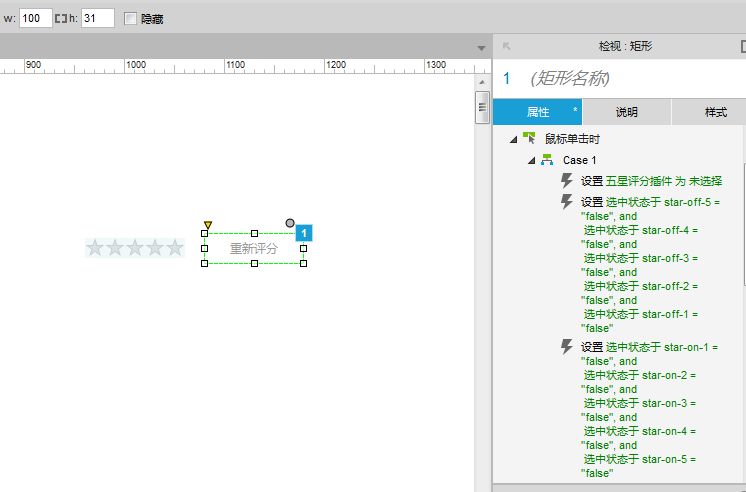Switch to the 属性 tab
Viewport: 746px width, 492px height.
click(537, 112)
